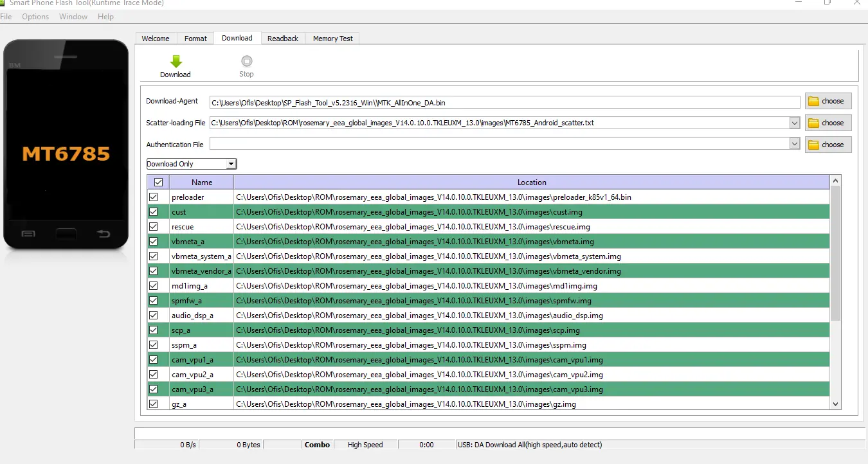Viewport: 868px width, 464px height.
Task: Click the Name column header
Action: click(202, 183)
